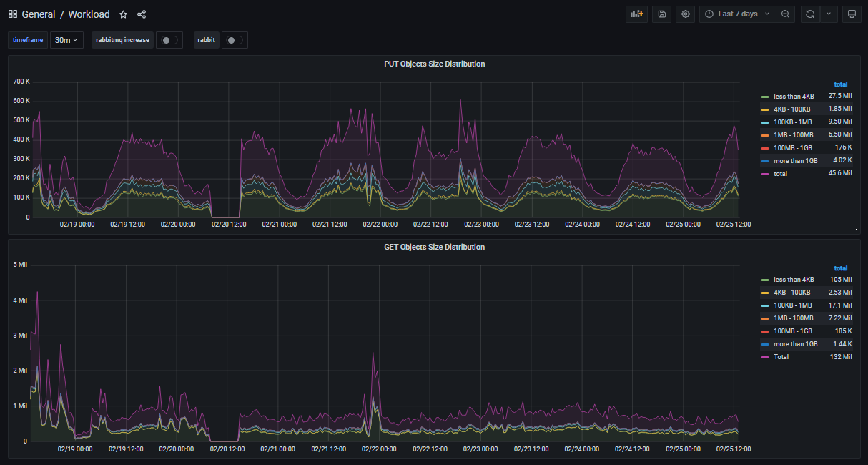This screenshot has height=465, width=868.
Task: Open the 30m timeframe dropdown
Action: (x=66, y=41)
